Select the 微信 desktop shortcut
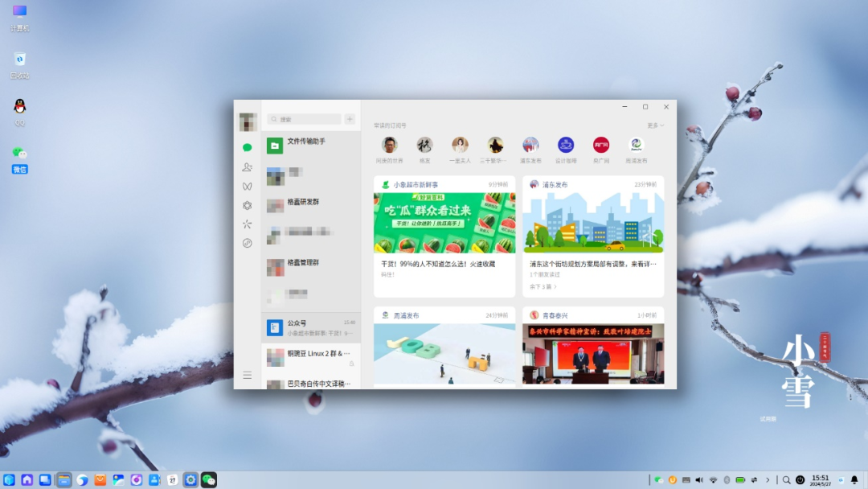The height and width of the screenshot is (489, 868). click(19, 160)
